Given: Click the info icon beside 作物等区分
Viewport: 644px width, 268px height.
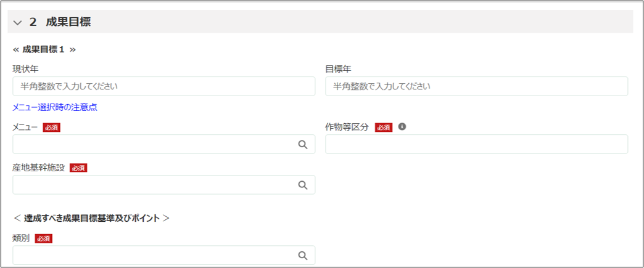Looking at the screenshot, I should pyautogui.click(x=402, y=127).
